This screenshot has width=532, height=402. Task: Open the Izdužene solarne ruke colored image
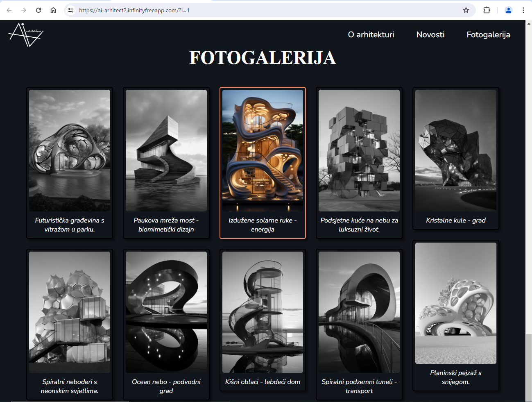coord(263,150)
